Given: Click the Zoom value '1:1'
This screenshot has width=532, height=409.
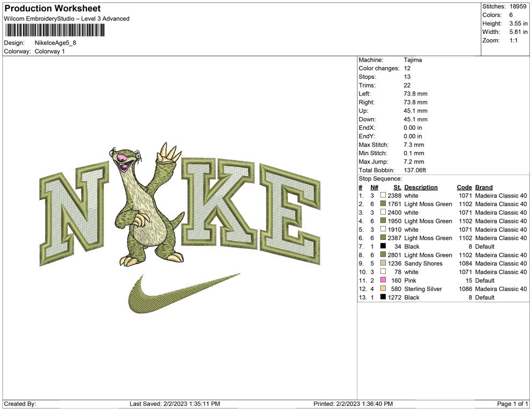Looking at the screenshot, I should (x=513, y=40).
